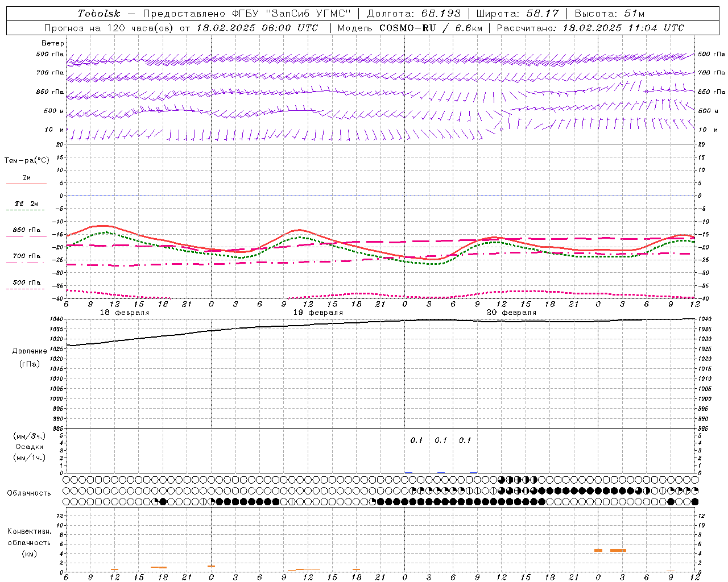
Task: Click the (гПа) unit label under Давление
Action: [30, 364]
